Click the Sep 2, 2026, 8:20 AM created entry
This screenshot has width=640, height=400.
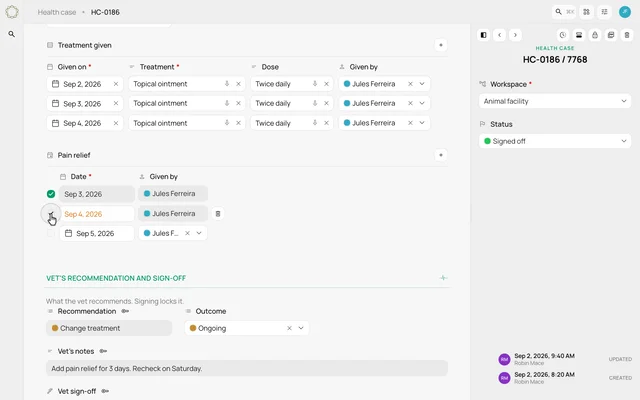coord(564,378)
